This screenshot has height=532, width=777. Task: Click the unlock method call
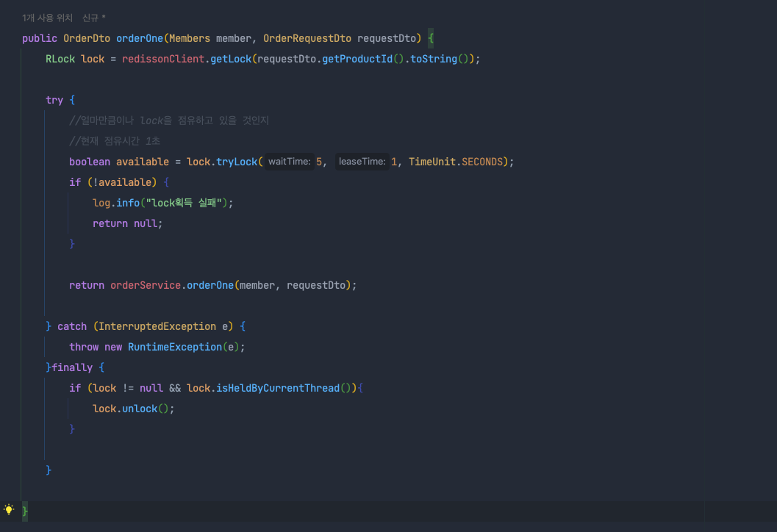[x=140, y=408]
